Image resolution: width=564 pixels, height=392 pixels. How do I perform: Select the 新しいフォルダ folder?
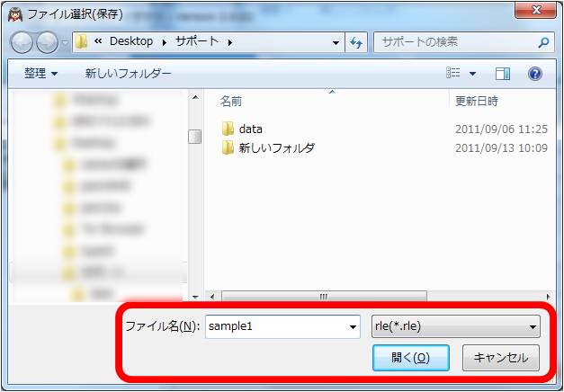point(268,148)
